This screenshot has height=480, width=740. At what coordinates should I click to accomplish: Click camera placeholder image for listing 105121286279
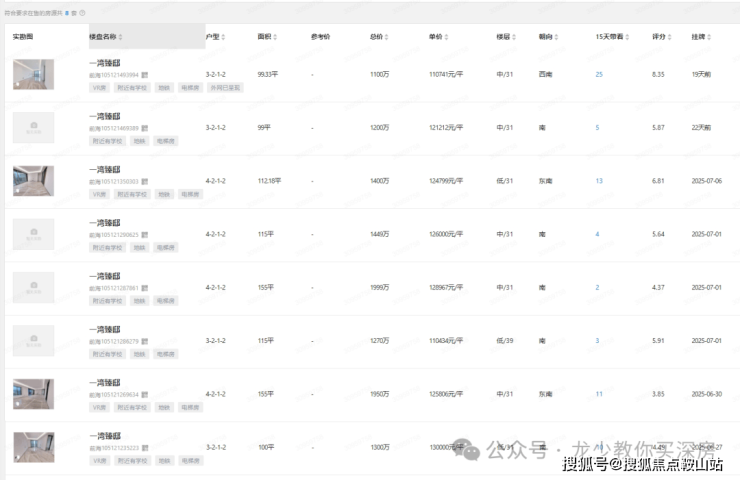(x=33, y=341)
